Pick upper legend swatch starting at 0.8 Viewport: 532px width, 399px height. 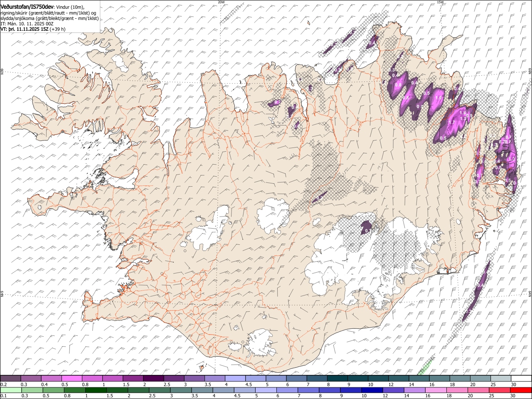click(x=92, y=378)
